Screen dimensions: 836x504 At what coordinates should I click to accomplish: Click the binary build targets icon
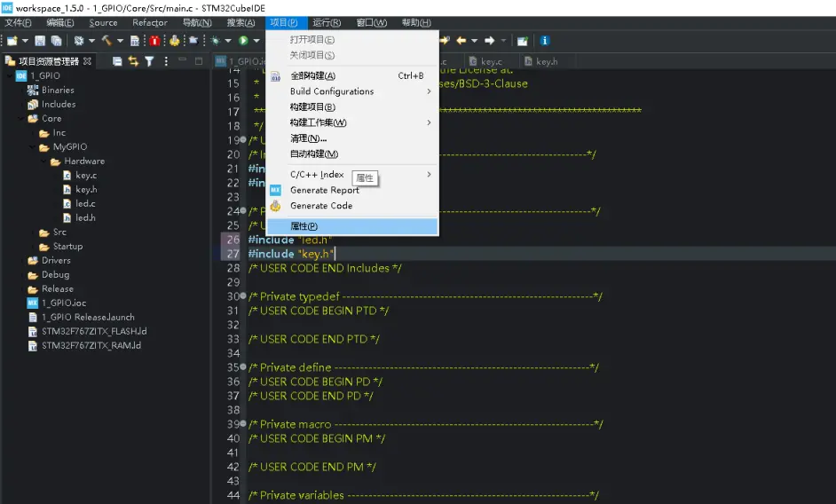[x=135, y=41]
